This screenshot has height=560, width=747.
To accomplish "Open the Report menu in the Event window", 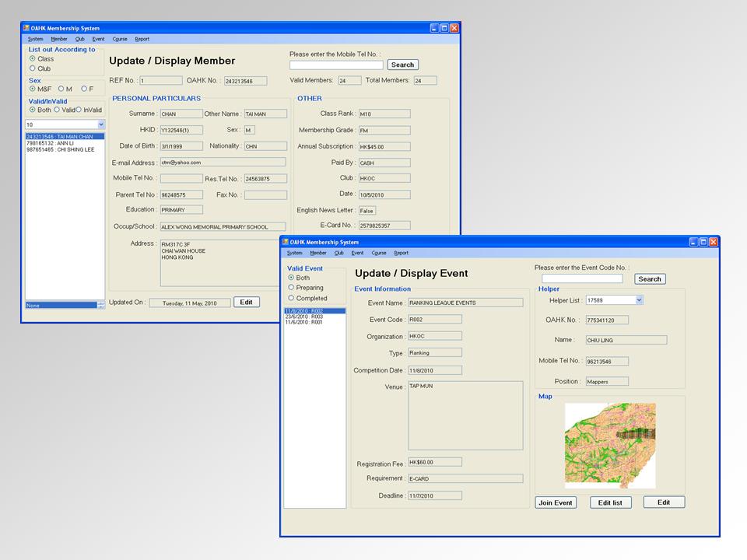I will point(401,253).
